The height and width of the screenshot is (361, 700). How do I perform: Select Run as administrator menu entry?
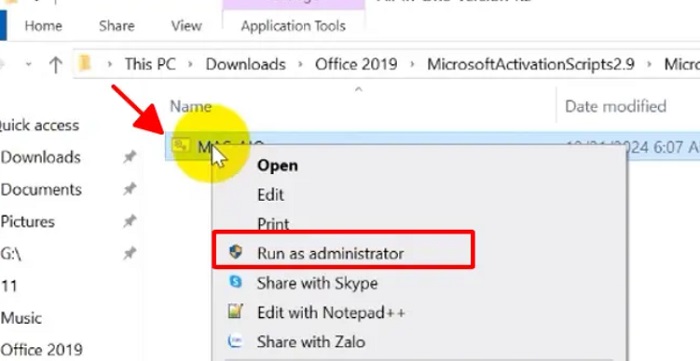[x=343, y=253]
